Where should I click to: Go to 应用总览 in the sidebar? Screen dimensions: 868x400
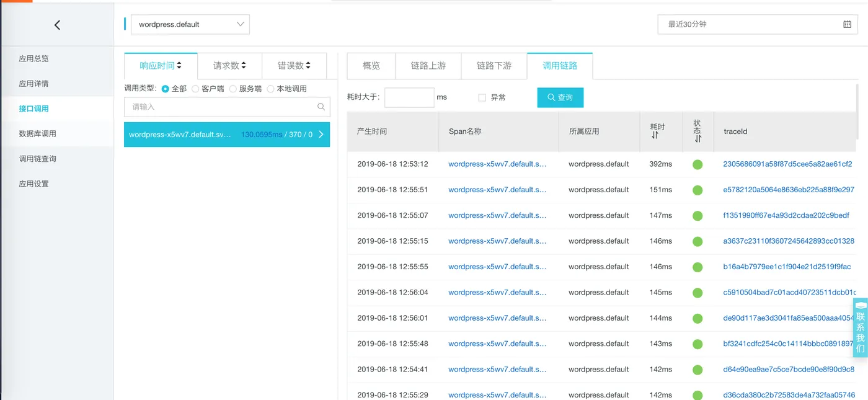34,58
